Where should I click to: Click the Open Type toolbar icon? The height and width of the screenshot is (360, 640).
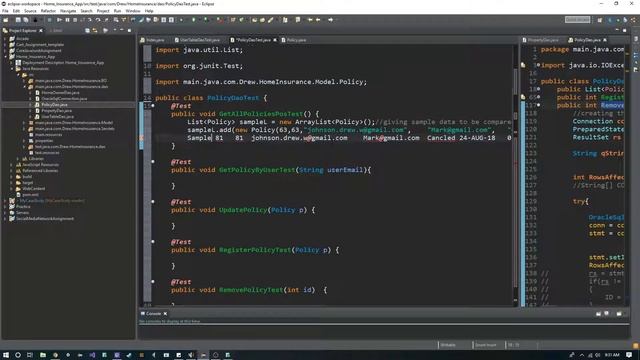point(254,20)
